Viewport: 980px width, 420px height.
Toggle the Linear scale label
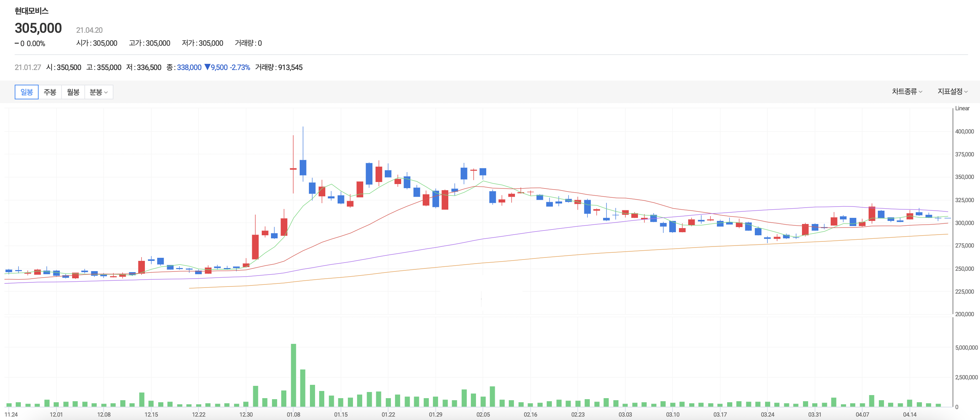pos(962,108)
